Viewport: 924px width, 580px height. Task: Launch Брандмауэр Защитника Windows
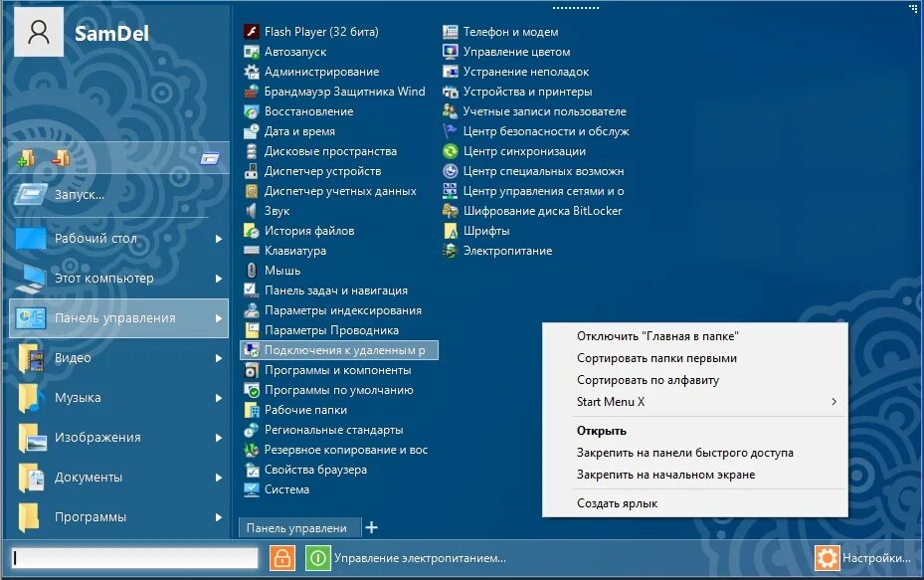pyautogui.click(x=334, y=92)
